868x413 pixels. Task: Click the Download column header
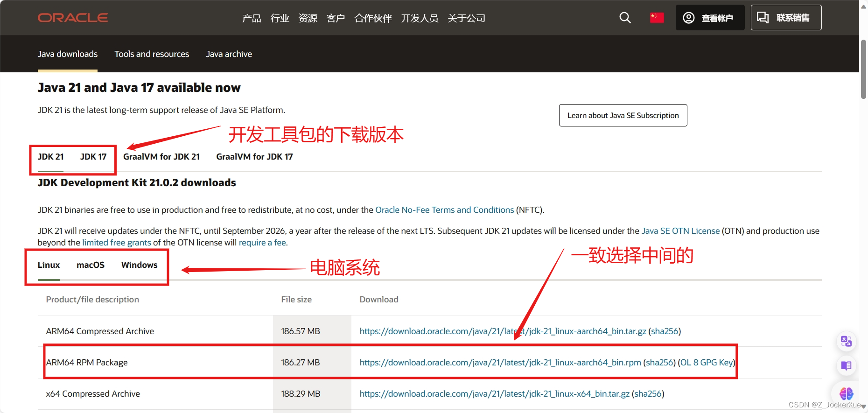pyautogui.click(x=379, y=300)
